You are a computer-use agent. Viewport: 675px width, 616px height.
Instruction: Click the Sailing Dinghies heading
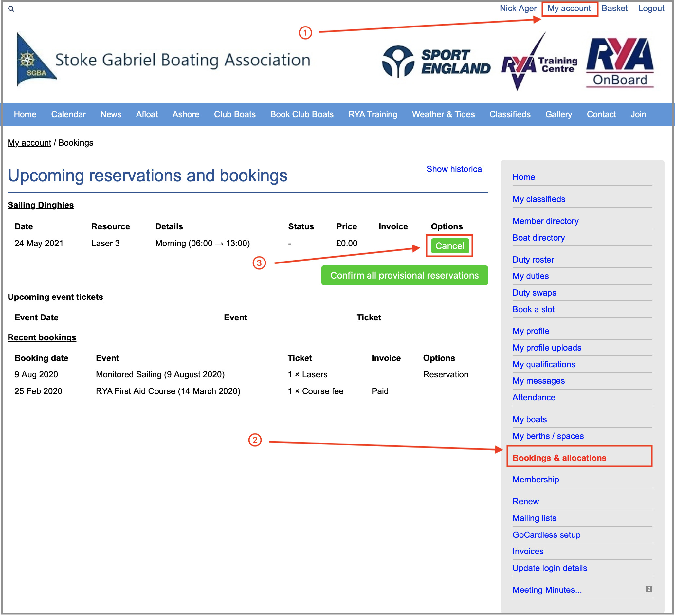coord(41,205)
